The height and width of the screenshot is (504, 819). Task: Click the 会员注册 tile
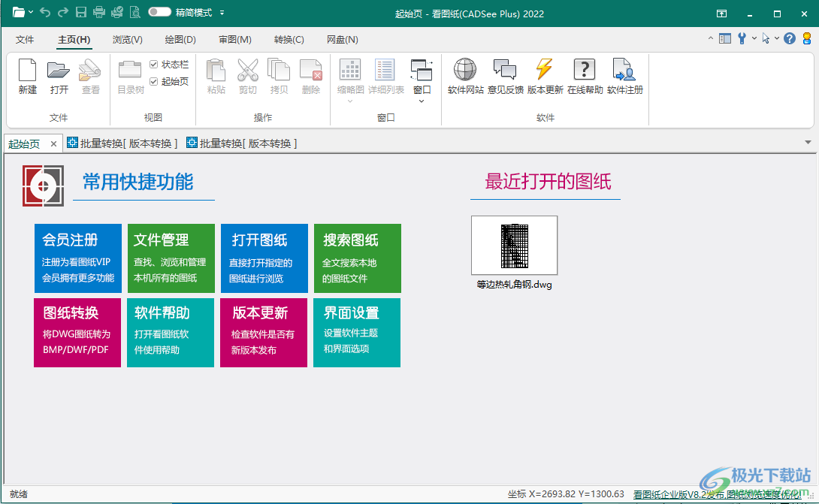point(78,258)
